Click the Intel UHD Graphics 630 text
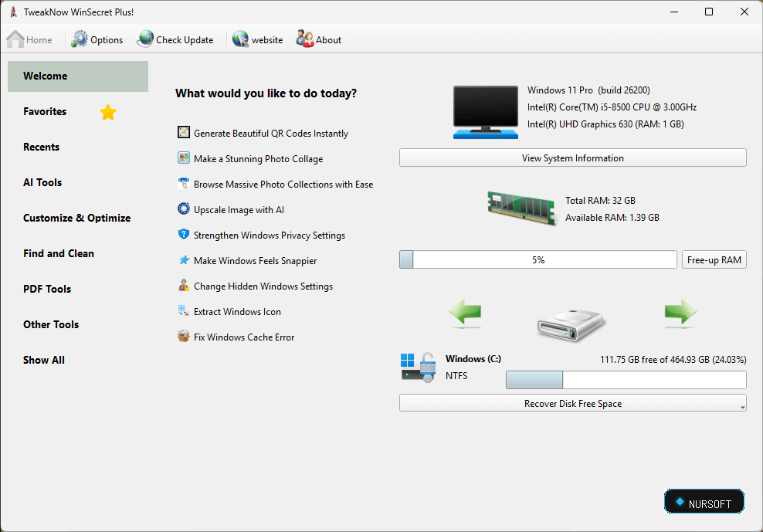 [x=605, y=124]
